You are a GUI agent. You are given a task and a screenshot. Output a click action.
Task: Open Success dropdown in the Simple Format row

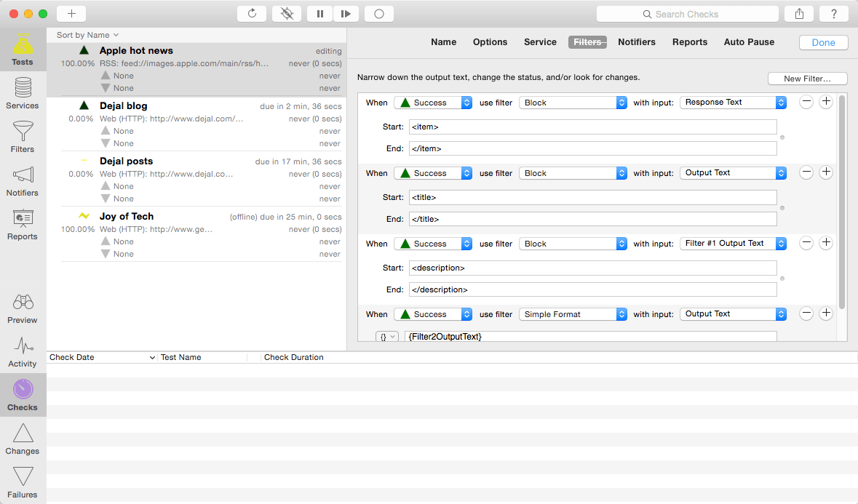(433, 314)
